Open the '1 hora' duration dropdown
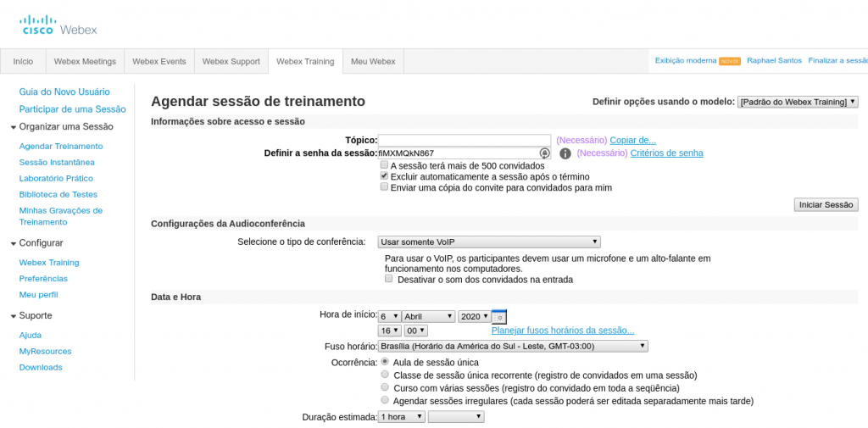 401,417
